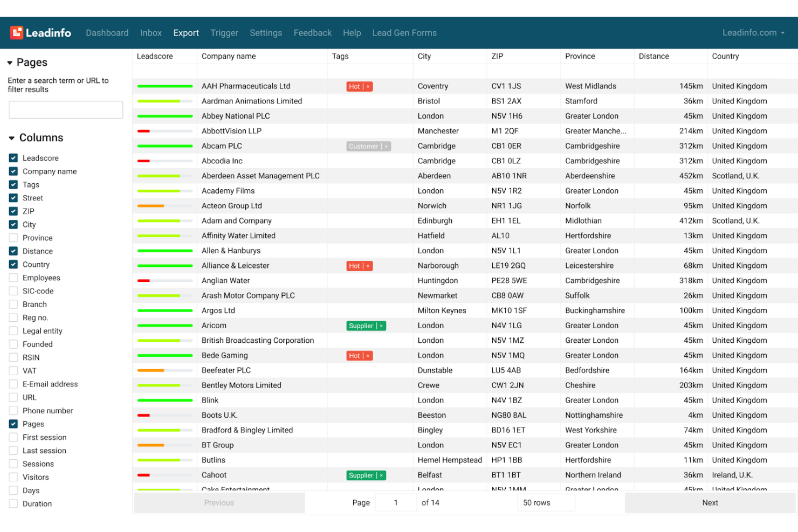
Task: Open the Help menu item
Action: (x=352, y=33)
